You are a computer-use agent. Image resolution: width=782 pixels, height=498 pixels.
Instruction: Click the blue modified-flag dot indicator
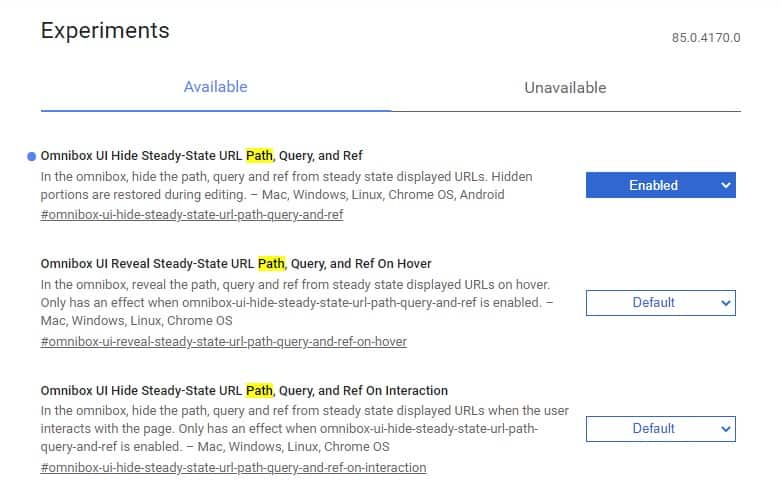pos(32,157)
